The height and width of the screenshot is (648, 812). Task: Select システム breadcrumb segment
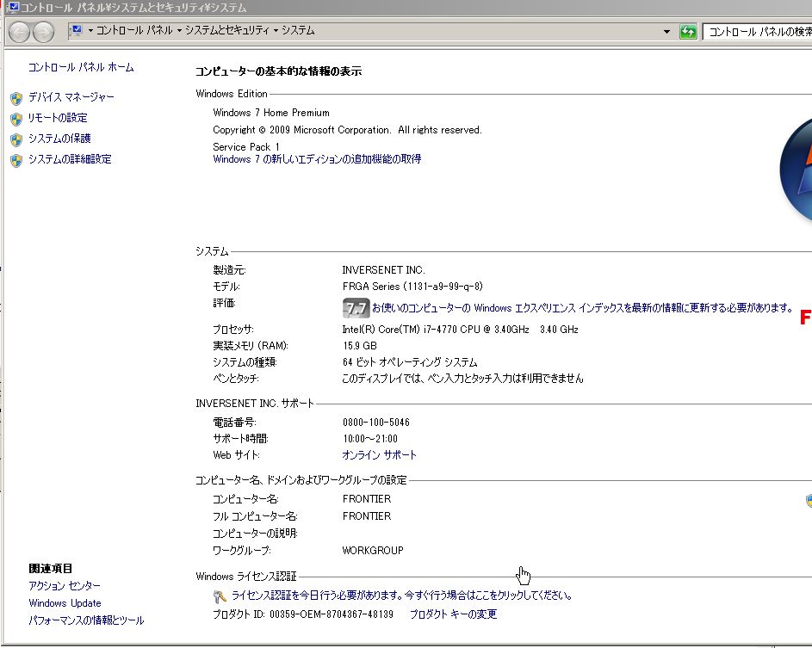[298, 30]
